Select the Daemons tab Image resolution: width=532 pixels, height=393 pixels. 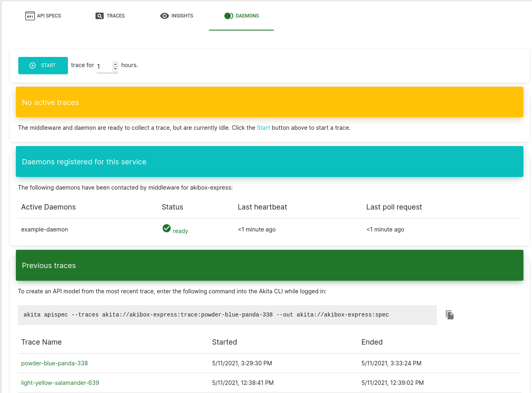pyautogui.click(x=241, y=16)
